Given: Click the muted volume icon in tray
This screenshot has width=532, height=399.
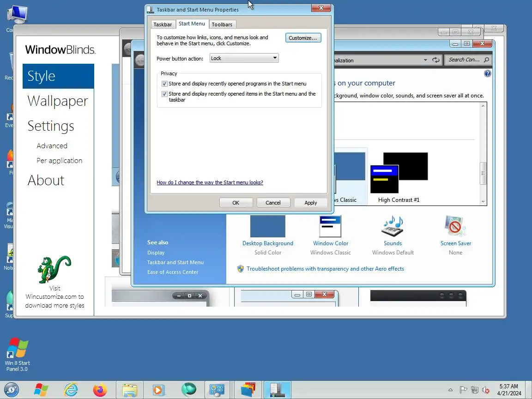Looking at the screenshot, I should pos(485,390).
